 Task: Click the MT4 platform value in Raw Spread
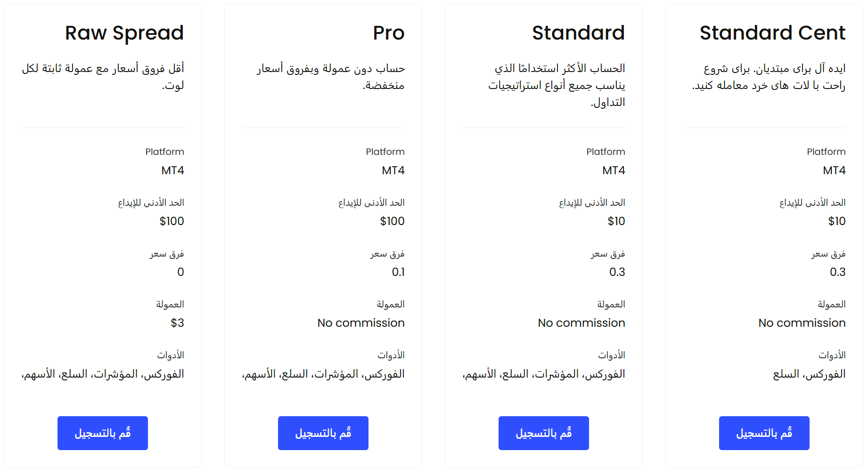[x=173, y=170]
